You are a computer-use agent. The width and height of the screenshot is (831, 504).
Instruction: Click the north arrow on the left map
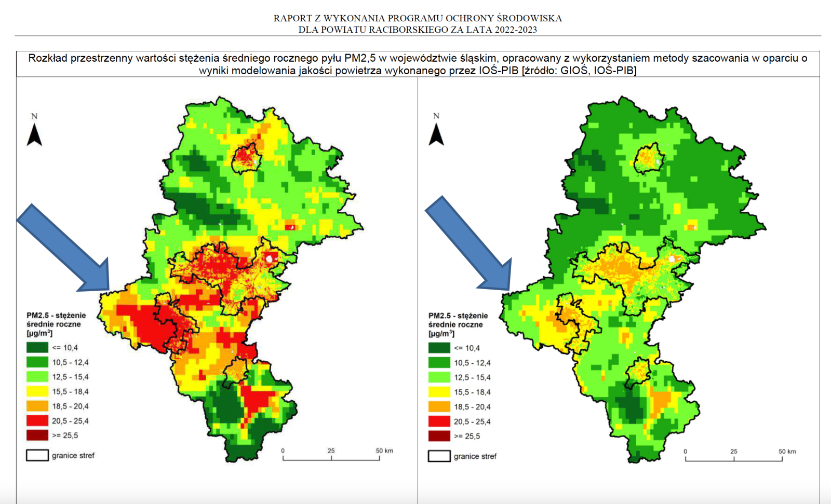[x=34, y=134]
